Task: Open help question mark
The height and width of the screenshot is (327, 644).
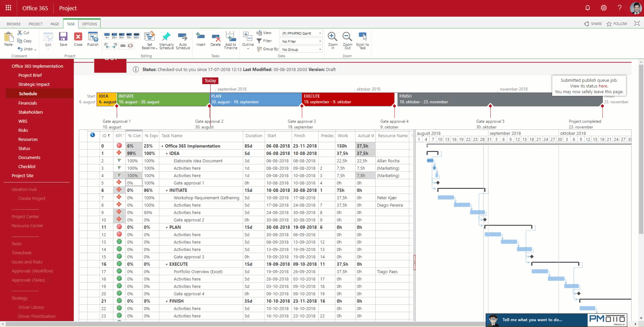Action: [x=620, y=8]
